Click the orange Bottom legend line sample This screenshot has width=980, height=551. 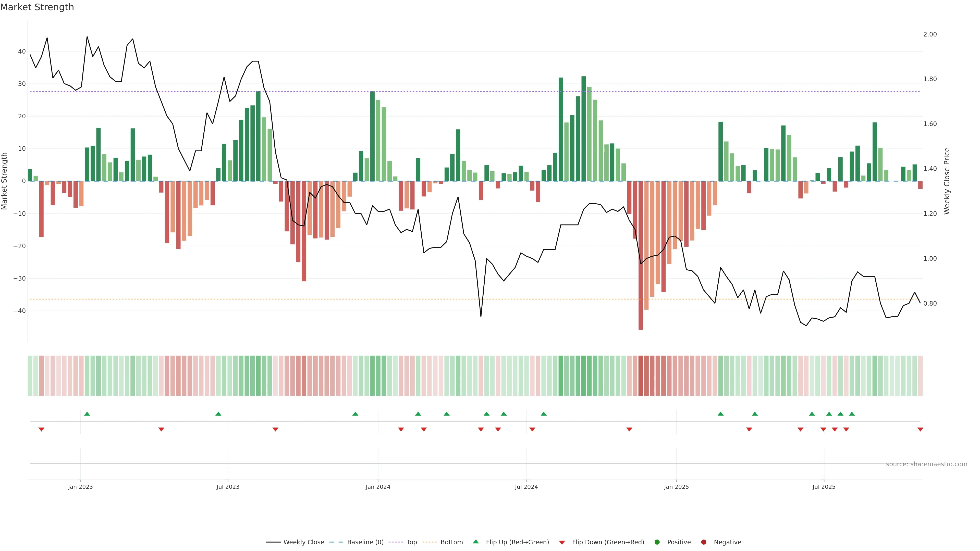coord(430,542)
